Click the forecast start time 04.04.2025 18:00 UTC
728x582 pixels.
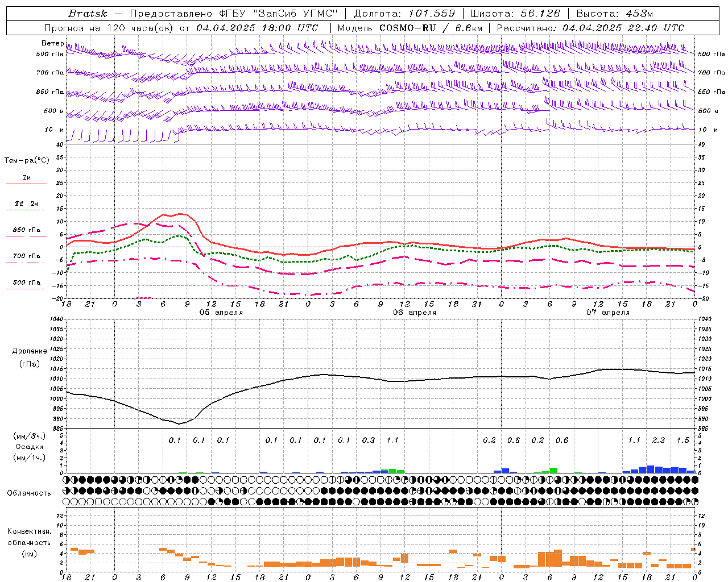(257, 28)
